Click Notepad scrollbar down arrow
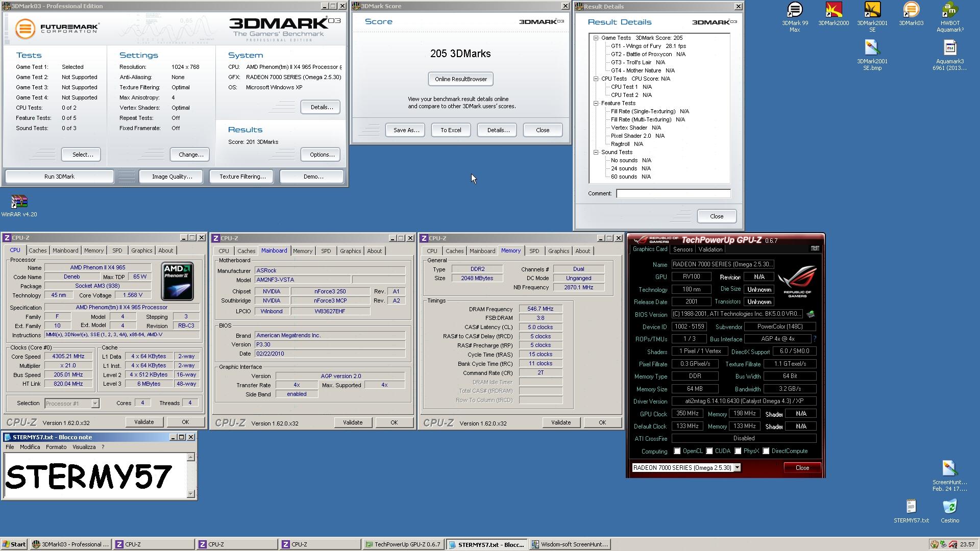The height and width of the screenshot is (551, 980). (191, 493)
